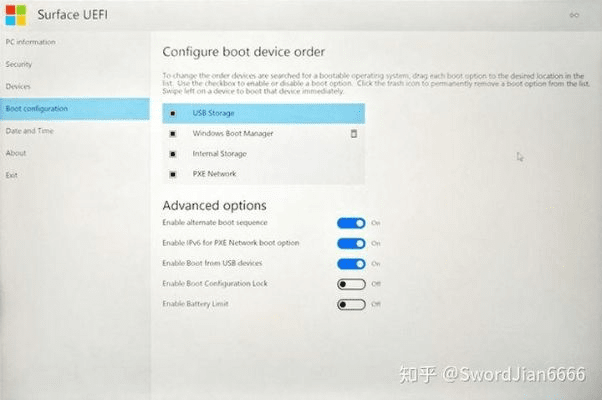Disable IPv6 for PXE Network boot switch
The width and height of the screenshot is (602, 400).
351,243
